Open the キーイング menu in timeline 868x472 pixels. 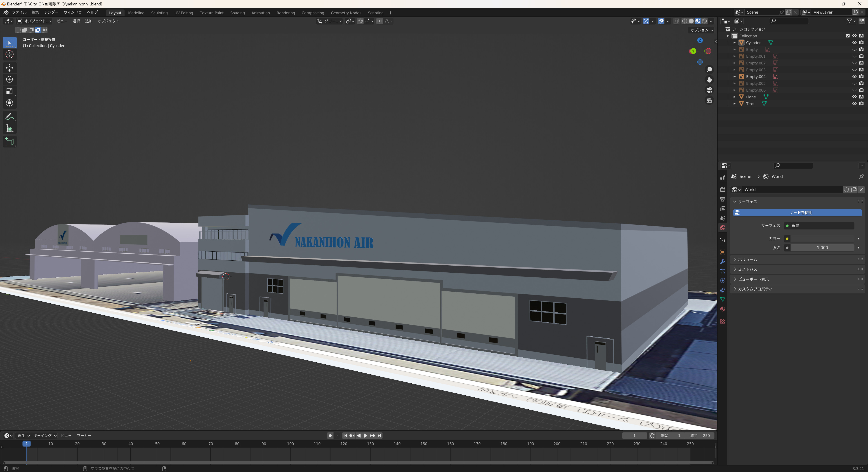(45, 436)
